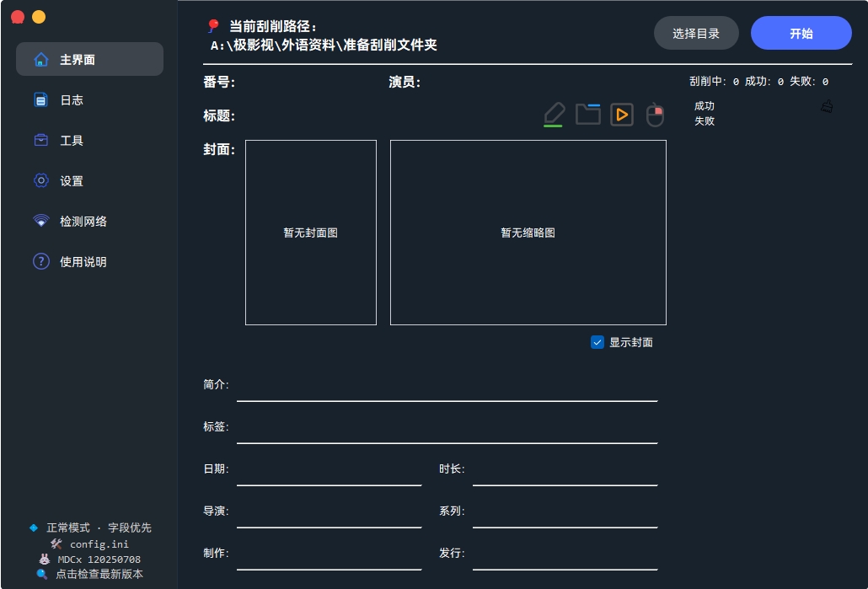This screenshot has height=589, width=868.
Task: Click 点击检查最新版本 link
Action: pos(99,574)
